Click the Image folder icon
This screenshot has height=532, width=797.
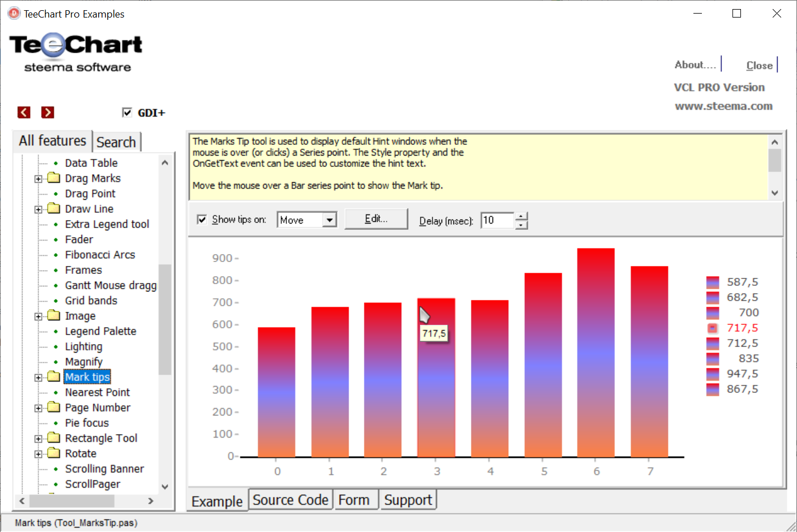point(54,316)
